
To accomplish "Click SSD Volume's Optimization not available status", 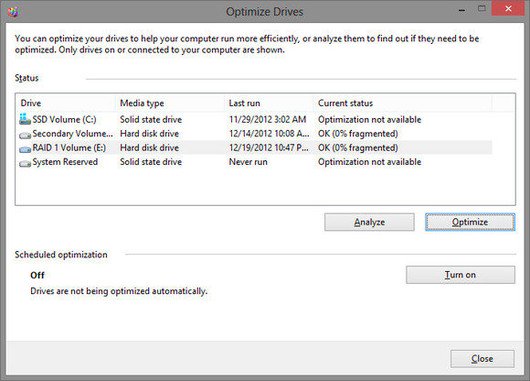I will point(369,119).
